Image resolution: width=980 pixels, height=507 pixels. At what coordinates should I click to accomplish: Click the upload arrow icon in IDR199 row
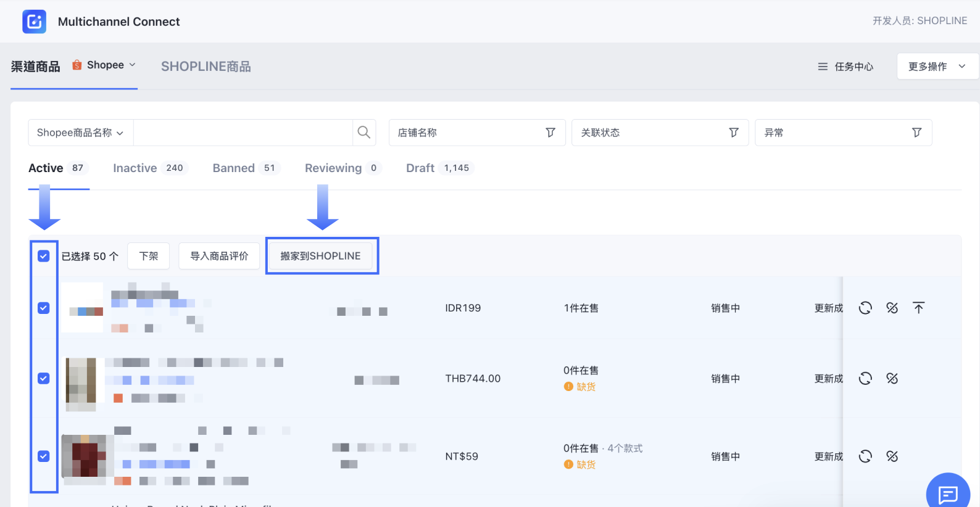click(x=918, y=308)
